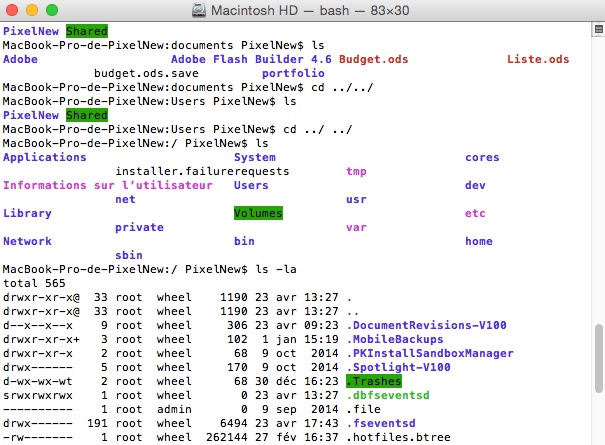Click the red Liste.ods file name
Screen dimensions: 605x445
pyautogui.click(x=538, y=59)
